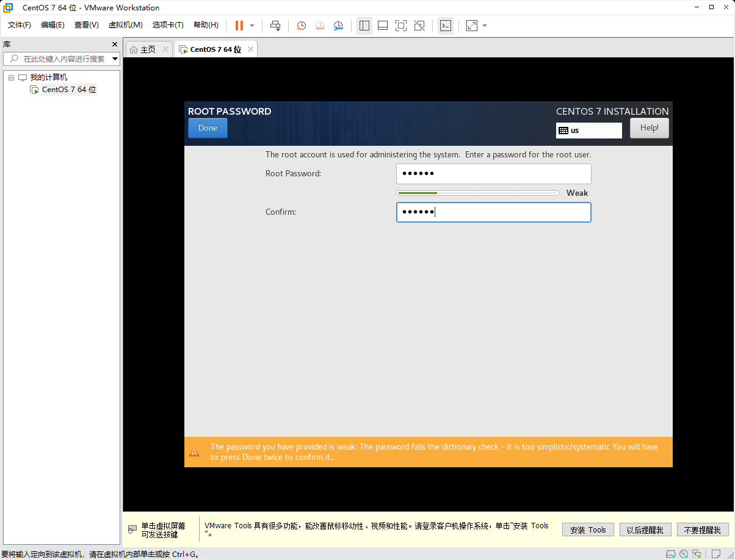Click the VMware Workstation title bar logo

click(x=8, y=7)
